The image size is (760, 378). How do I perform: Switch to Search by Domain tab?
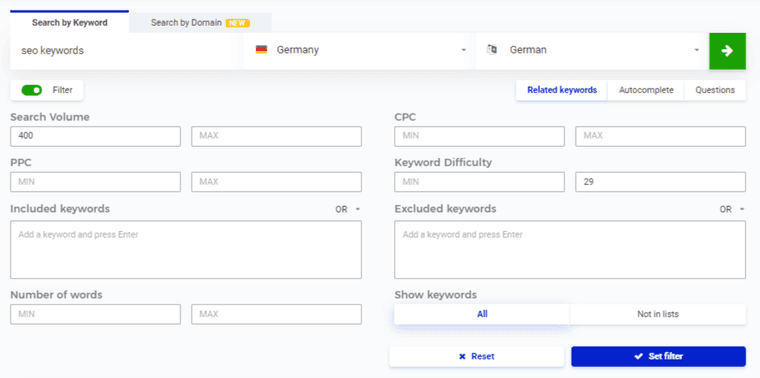(x=200, y=23)
